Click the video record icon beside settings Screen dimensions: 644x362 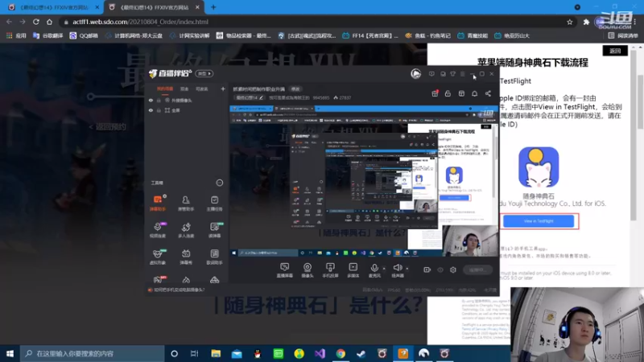coord(427,269)
